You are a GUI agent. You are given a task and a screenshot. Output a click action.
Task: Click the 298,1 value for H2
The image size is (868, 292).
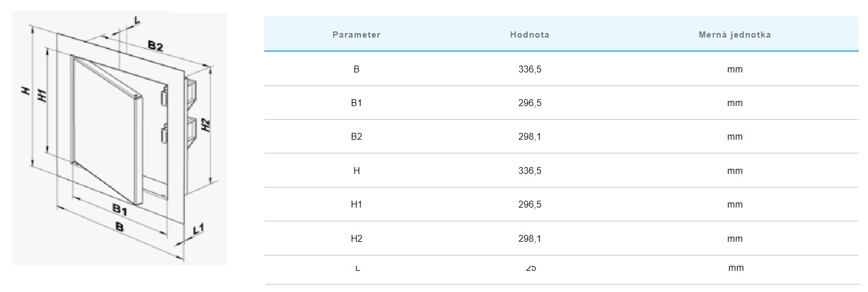coord(529,238)
